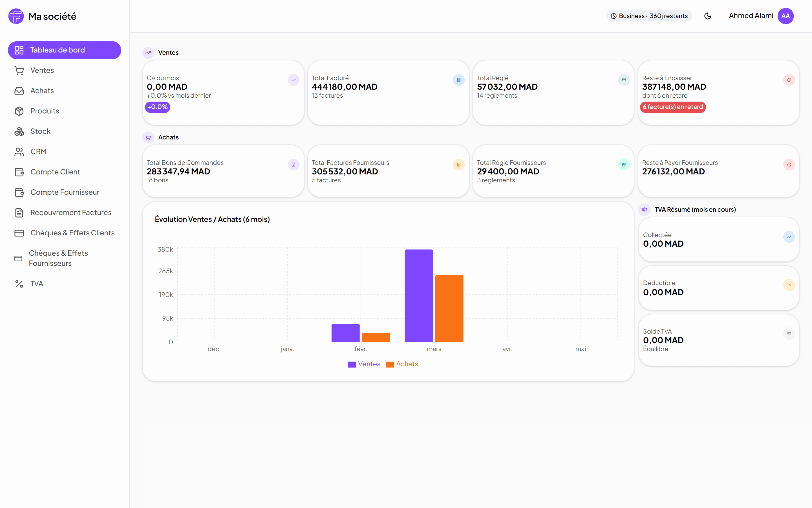Click the Tableau de bord grid icon

pyautogui.click(x=19, y=50)
